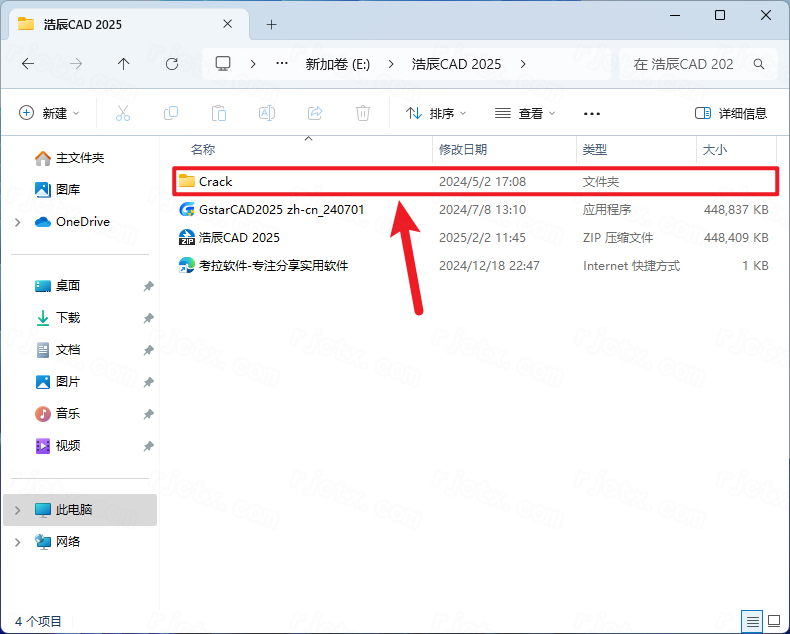The height and width of the screenshot is (634, 790).
Task: Open the more options ellipsis menu
Action: point(592,114)
